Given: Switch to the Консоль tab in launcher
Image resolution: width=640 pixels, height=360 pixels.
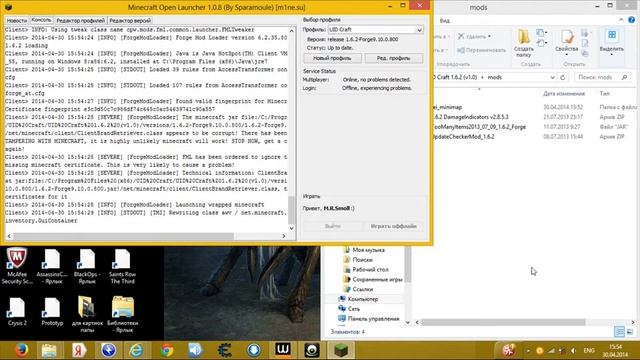Looking at the screenshot, I should click(41, 20).
